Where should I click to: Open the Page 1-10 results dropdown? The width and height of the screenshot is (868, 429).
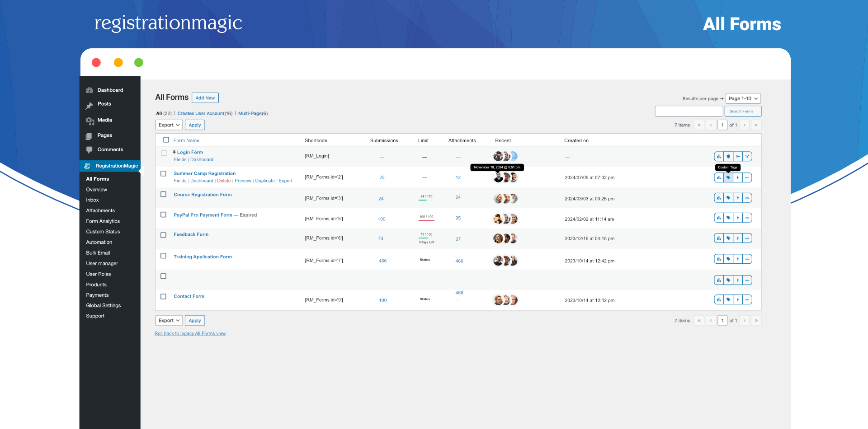[743, 98]
